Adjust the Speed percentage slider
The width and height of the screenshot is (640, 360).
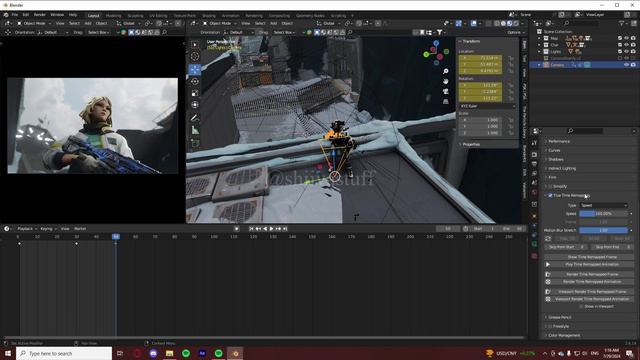(604, 214)
